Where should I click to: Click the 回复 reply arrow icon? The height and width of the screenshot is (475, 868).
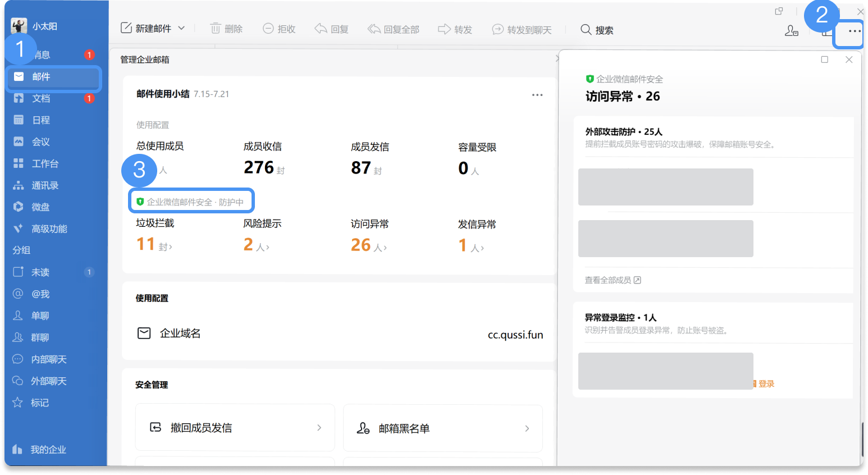(x=321, y=29)
